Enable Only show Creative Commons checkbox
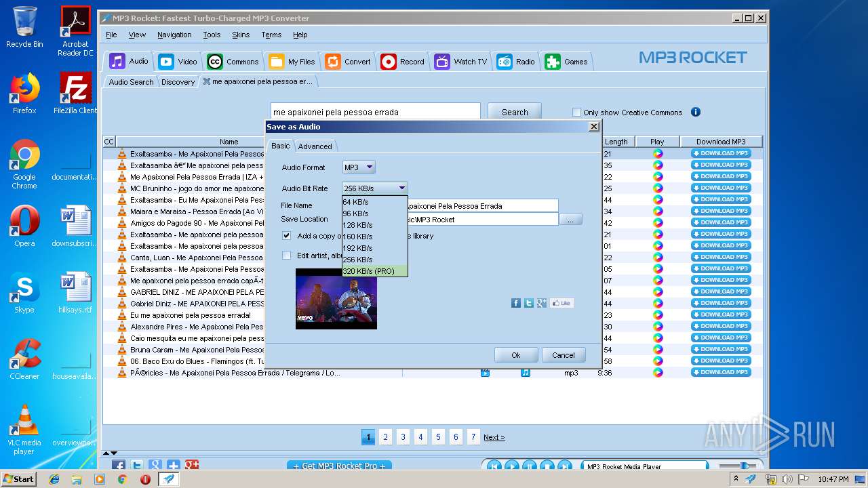Image resolution: width=868 pixels, height=488 pixels. click(x=576, y=113)
